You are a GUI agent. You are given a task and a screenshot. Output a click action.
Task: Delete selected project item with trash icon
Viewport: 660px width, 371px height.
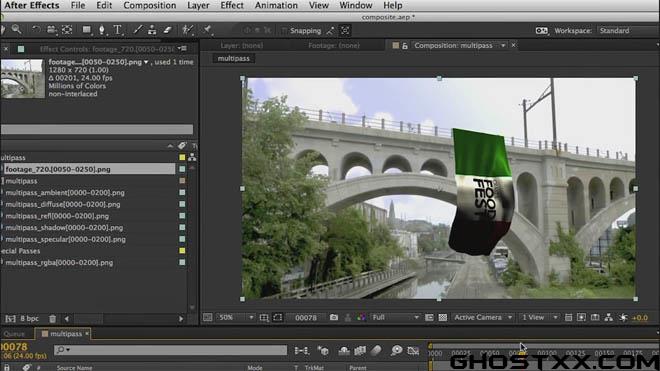pyautogui.click(x=53, y=319)
